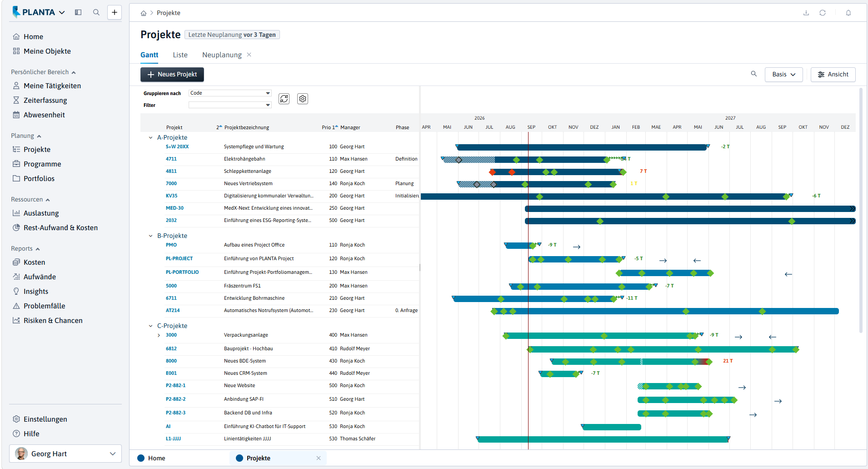
Task: Open Gantt settings gear icon
Action: (303, 99)
